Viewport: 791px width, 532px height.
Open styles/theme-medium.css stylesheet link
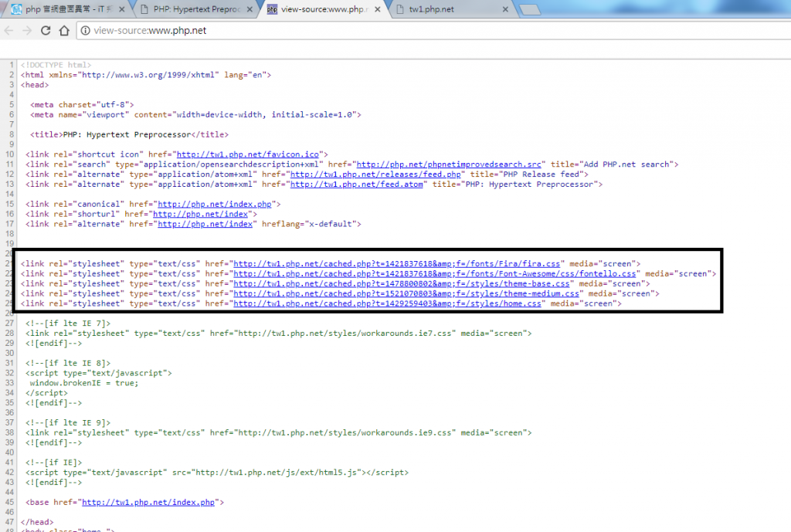[x=406, y=293]
